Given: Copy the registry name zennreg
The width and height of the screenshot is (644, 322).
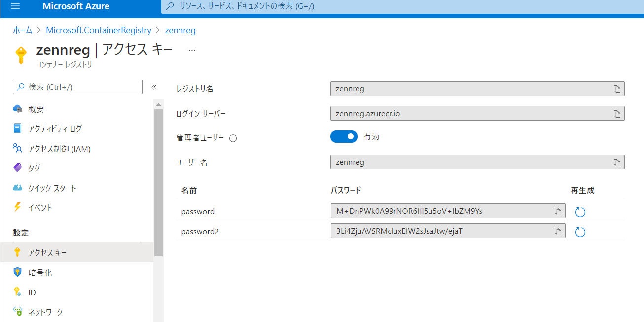Looking at the screenshot, I should click(617, 89).
